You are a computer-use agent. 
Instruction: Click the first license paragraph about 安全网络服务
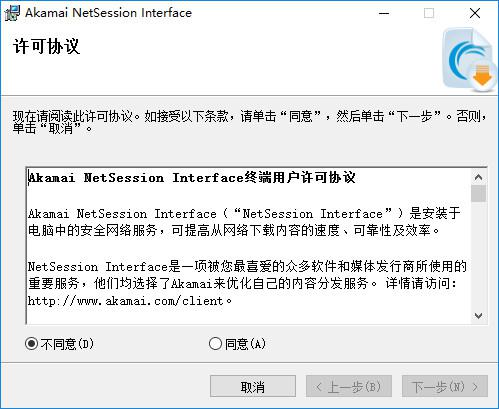coord(244,222)
